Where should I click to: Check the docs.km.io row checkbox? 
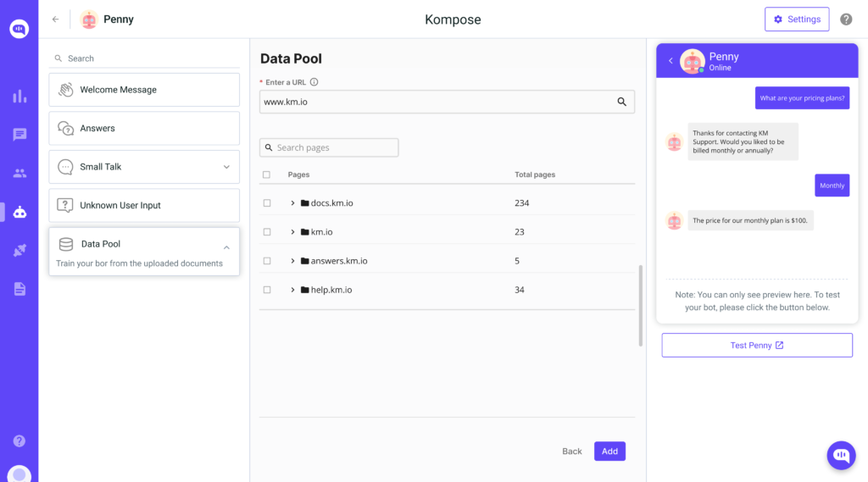[267, 203]
